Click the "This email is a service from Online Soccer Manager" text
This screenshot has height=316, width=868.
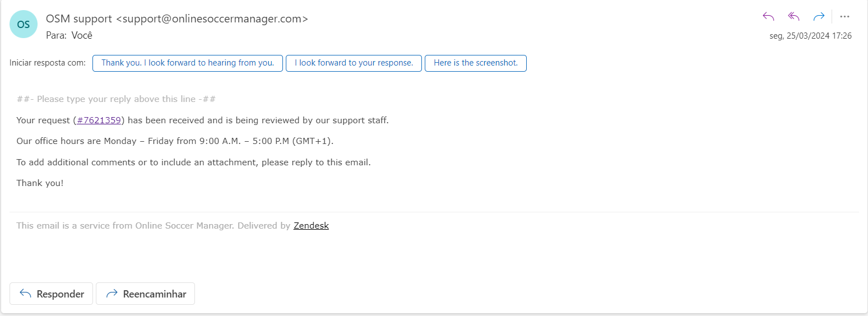pyautogui.click(x=125, y=226)
